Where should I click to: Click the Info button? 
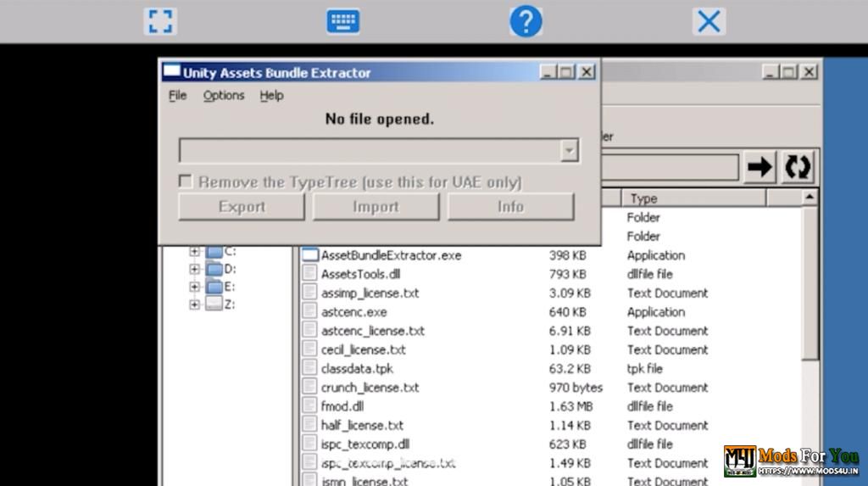click(510, 207)
